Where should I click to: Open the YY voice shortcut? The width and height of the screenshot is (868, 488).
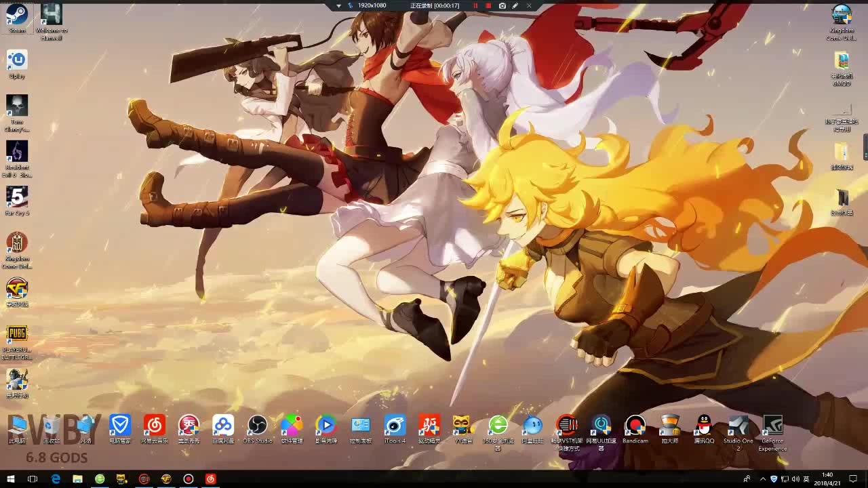463,429
